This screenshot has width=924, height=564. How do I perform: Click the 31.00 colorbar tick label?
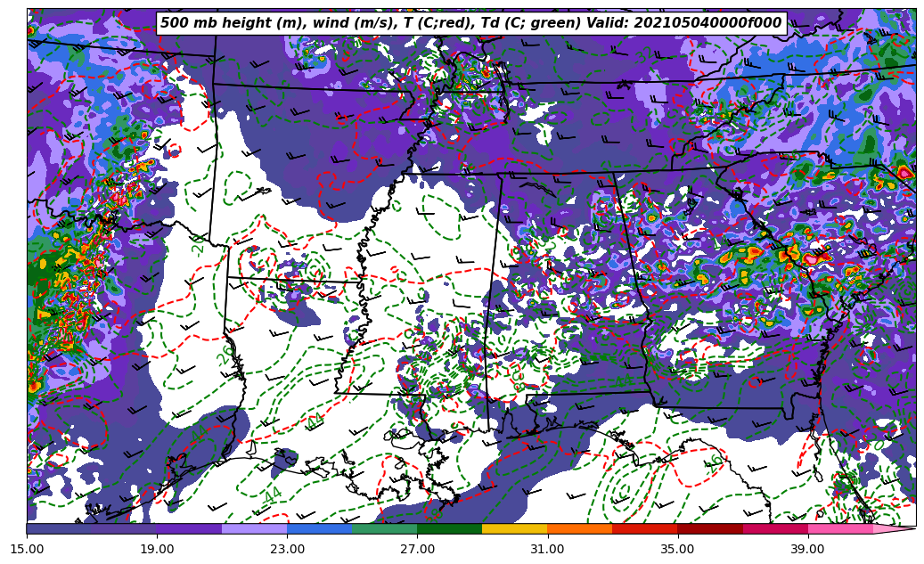tap(547, 549)
